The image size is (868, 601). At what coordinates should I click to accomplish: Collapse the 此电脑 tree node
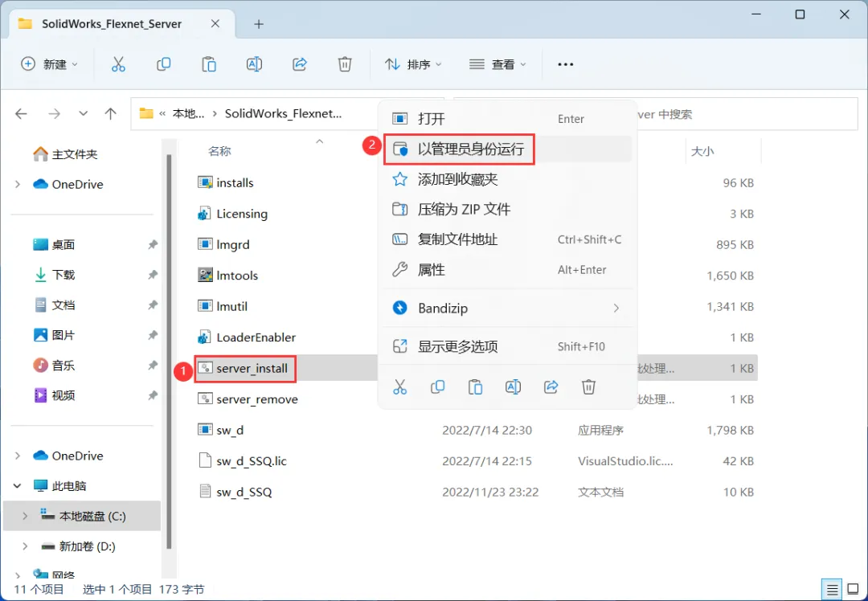click(x=18, y=486)
